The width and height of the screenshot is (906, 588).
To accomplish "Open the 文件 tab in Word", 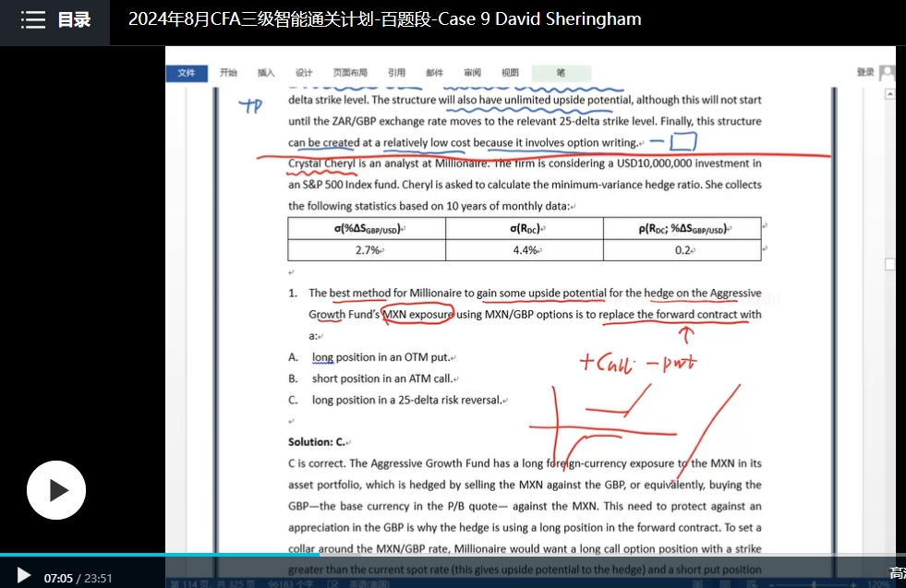I will click(x=187, y=73).
